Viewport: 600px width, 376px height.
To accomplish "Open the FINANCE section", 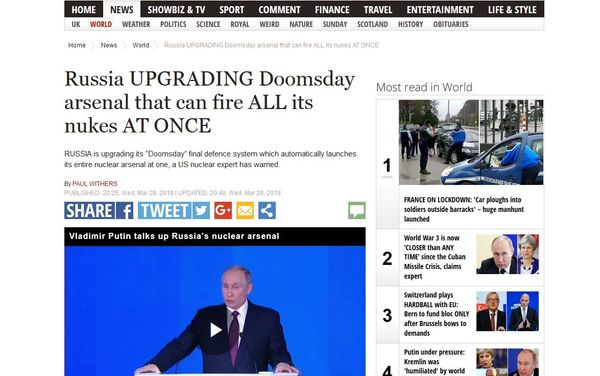I will [x=332, y=9].
